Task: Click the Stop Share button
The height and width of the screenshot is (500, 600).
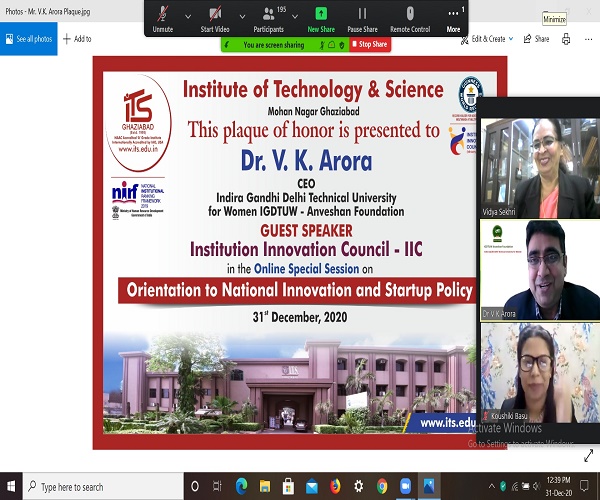Action: tap(370, 44)
